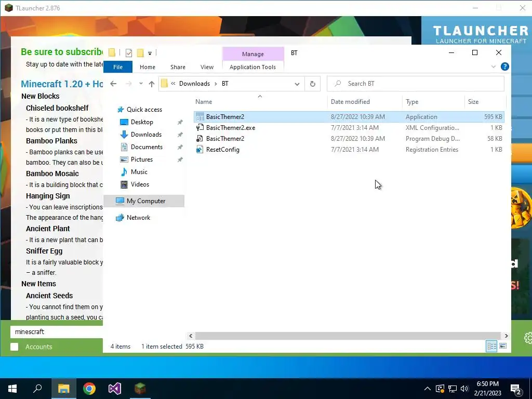Unpin Pictures using its pin icon
Screen dimensions: 532x399
[180, 159]
